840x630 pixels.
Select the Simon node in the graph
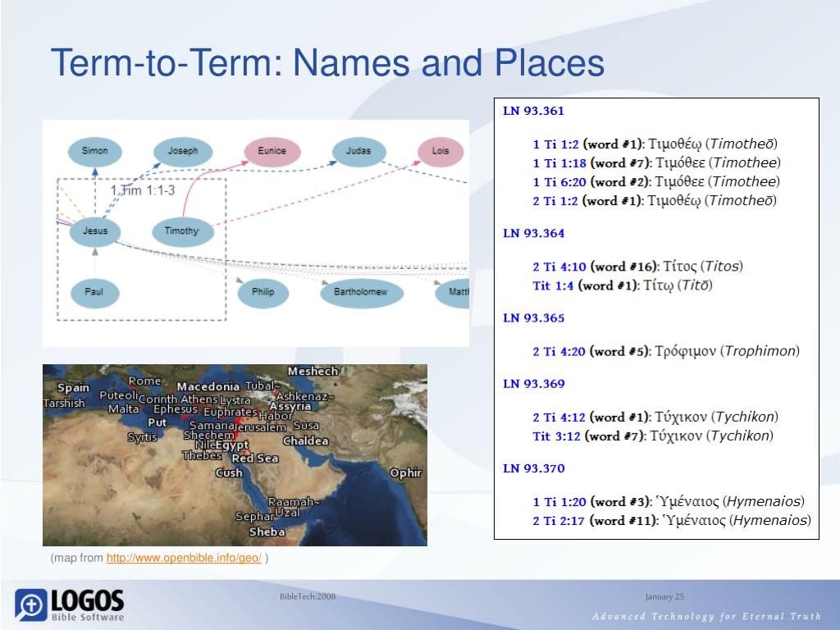click(x=95, y=151)
